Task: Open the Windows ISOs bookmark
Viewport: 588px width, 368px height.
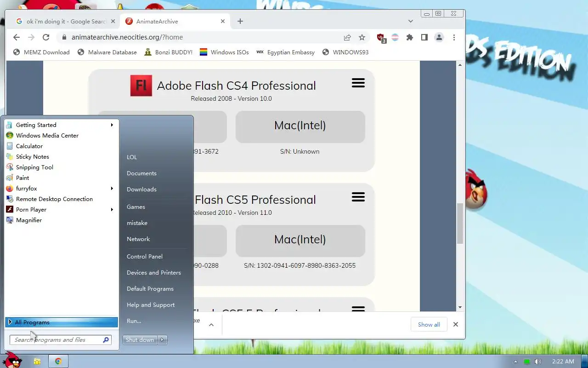Action: tap(224, 52)
